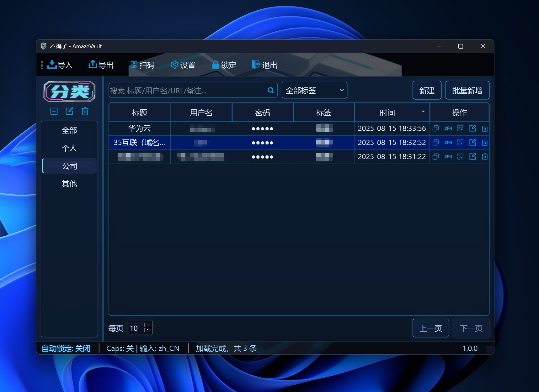The height and width of the screenshot is (392, 539).
Task: Click the timestamp 2025-08-15 18:32:52
Action: (x=392, y=143)
